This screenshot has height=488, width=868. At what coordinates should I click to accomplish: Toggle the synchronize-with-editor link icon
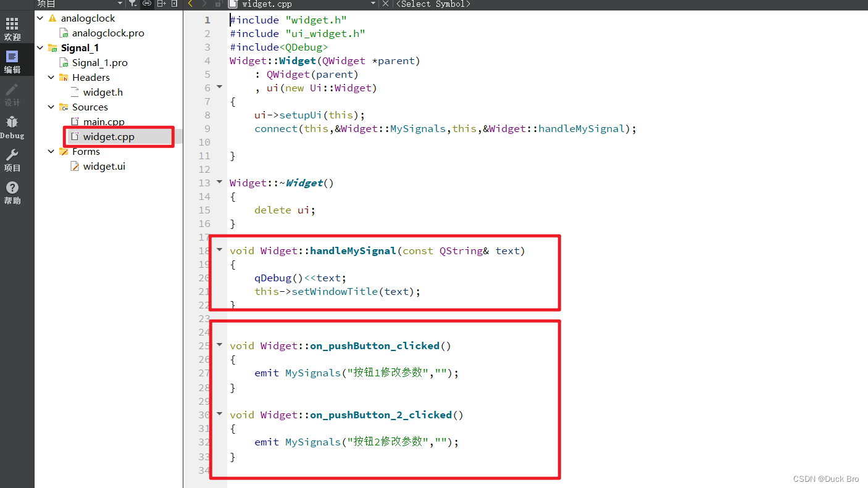click(147, 4)
